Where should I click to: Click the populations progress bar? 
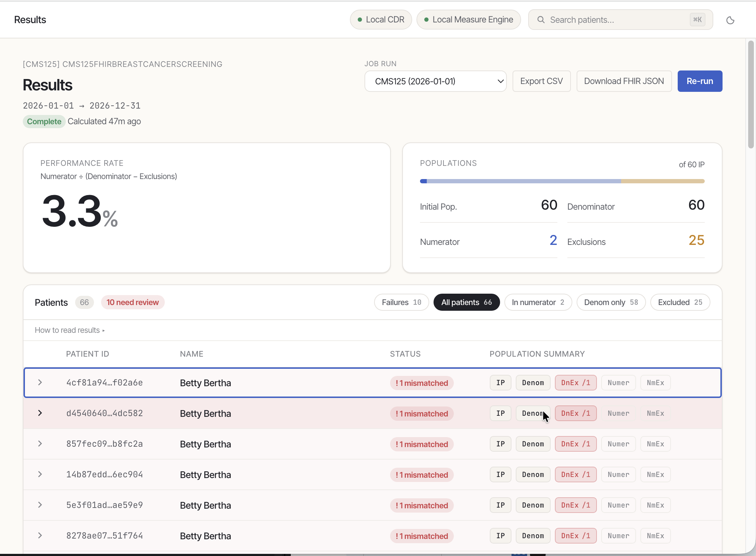[562, 181]
